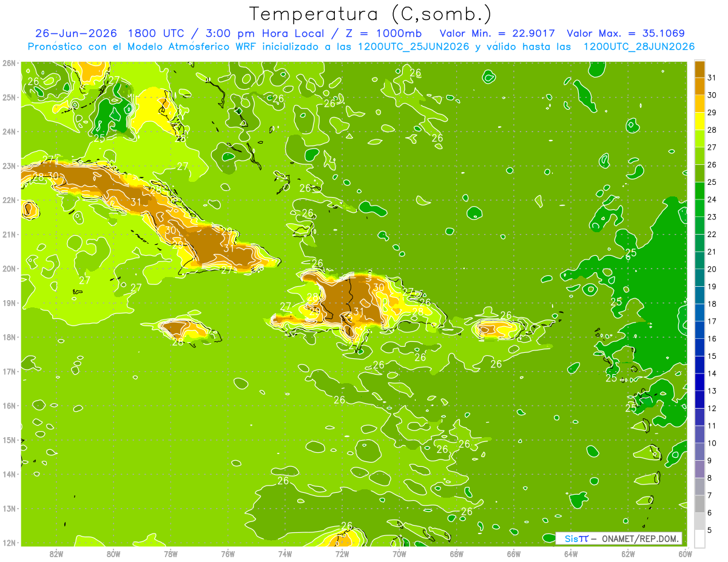Click longitude axis label 62W

coord(628,554)
